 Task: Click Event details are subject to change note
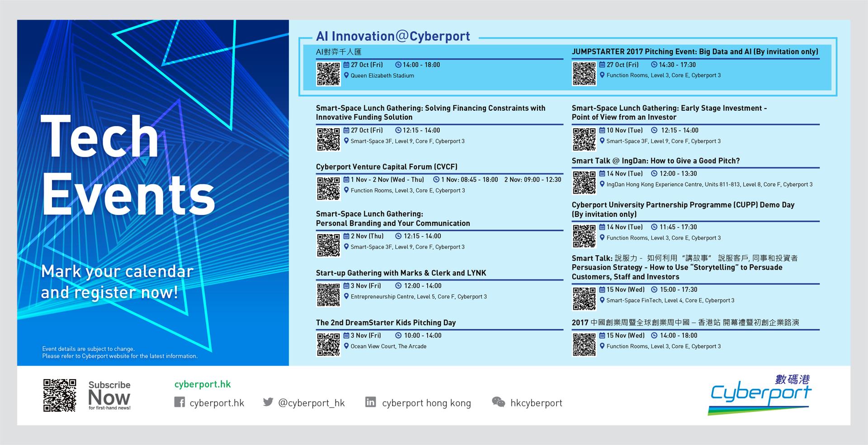(x=120, y=352)
